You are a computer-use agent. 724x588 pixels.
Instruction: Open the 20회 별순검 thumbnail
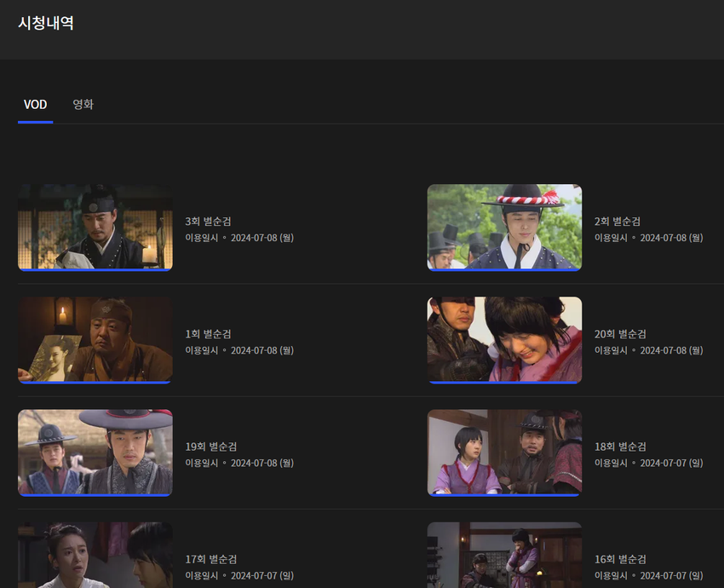tap(504, 340)
